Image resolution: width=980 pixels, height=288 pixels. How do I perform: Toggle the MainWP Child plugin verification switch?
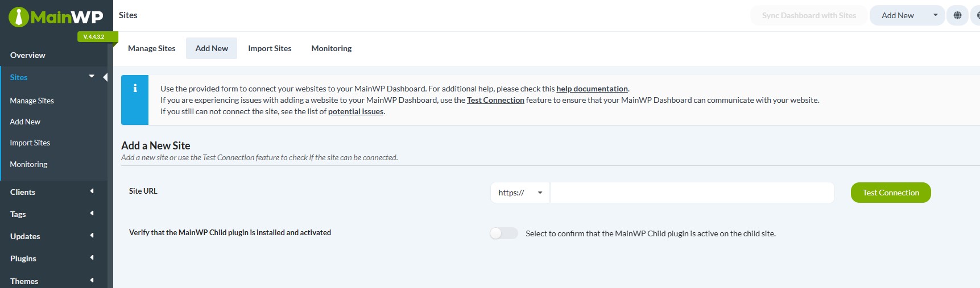coord(503,233)
